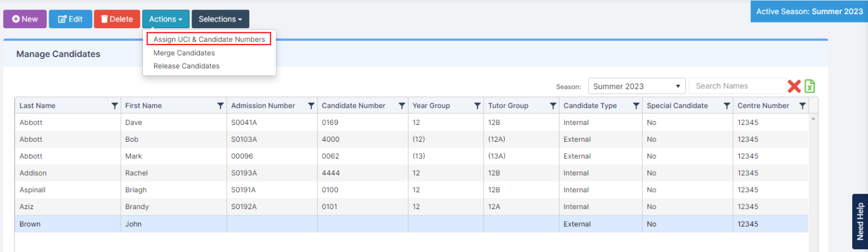
Task: Choose Assign UCI & Candidate Numbers
Action: click(x=209, y=40)
